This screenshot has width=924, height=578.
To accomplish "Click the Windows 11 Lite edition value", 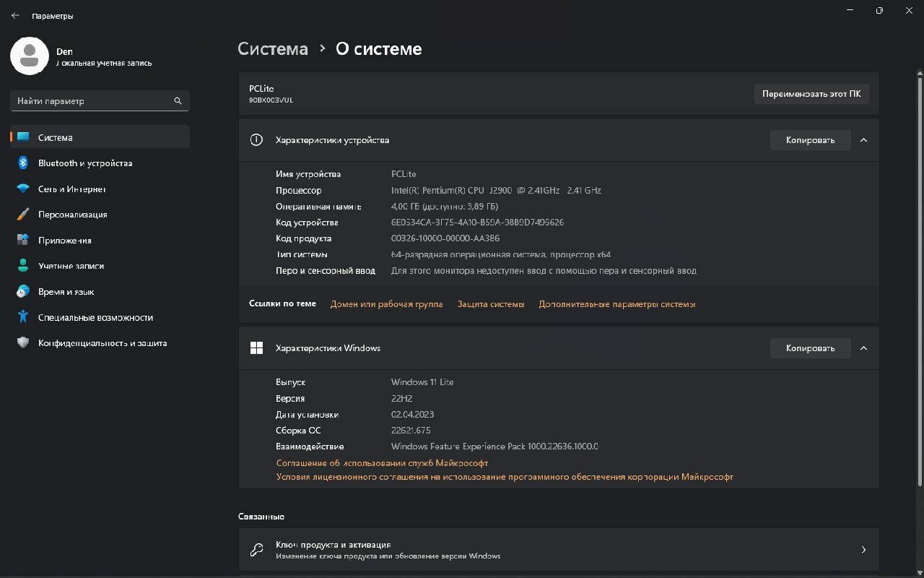I will click(x=422, y=382).
